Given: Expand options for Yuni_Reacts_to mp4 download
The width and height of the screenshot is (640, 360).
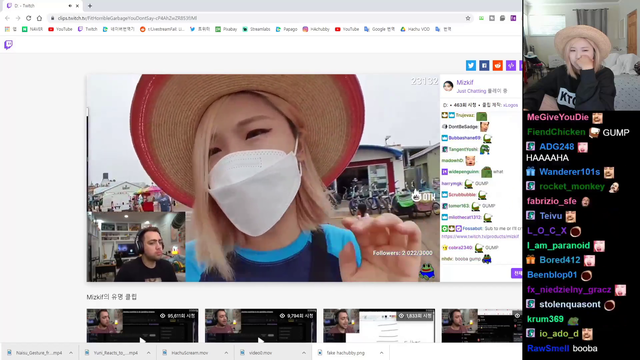Looking at the screenshot, I should click(x=149, y=353).
